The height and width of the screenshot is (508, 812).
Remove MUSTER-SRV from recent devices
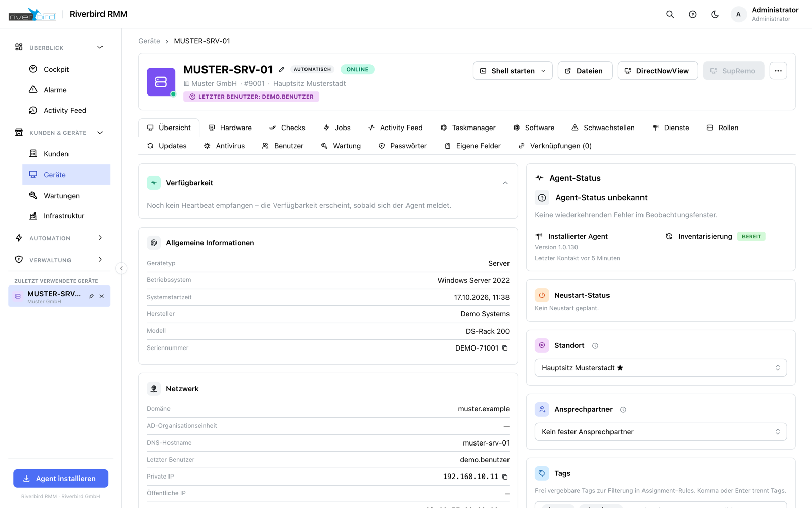pos(101,296)
